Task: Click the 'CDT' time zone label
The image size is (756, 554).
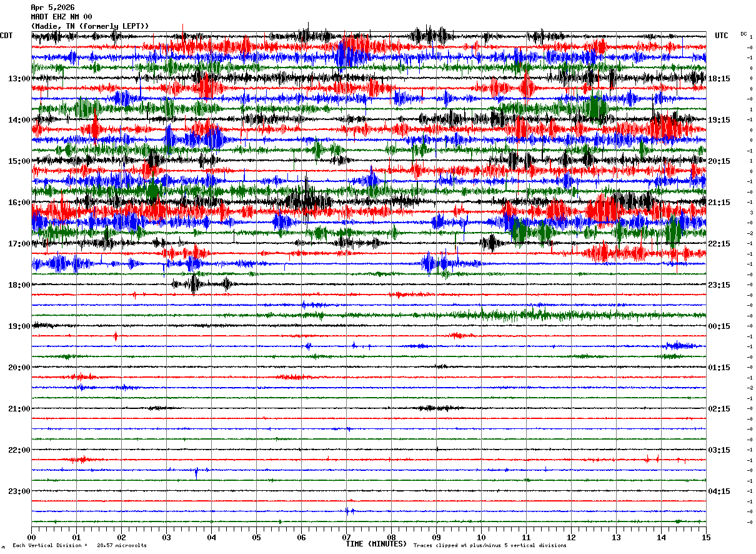Action: [x=6, y=36]
